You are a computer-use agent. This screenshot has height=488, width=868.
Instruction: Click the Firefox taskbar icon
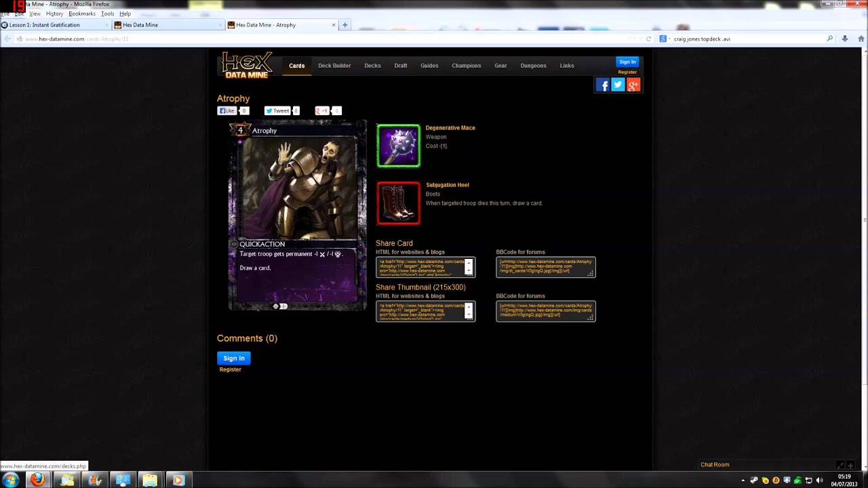[x=37, y=480]
